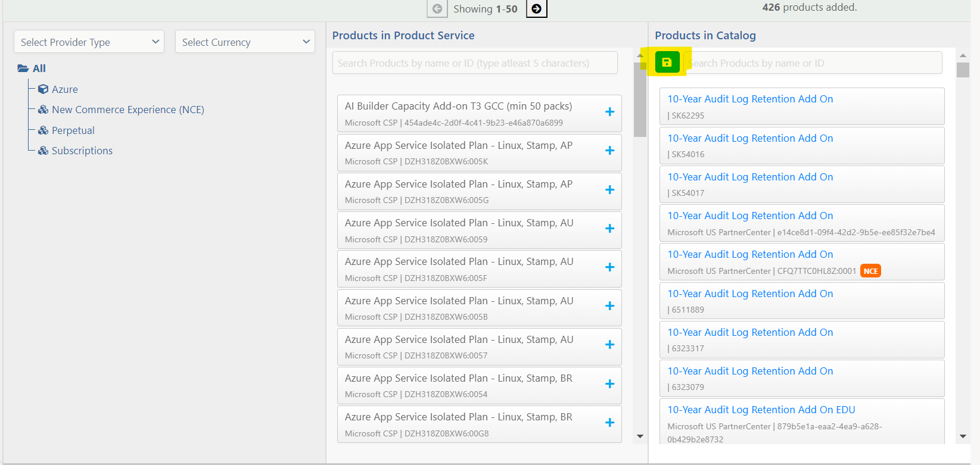Viewport: 980px width, 465px height.
Task: Add product DZH318Z0BXW6:0057 with plus icon
Action: click(609, 345)
